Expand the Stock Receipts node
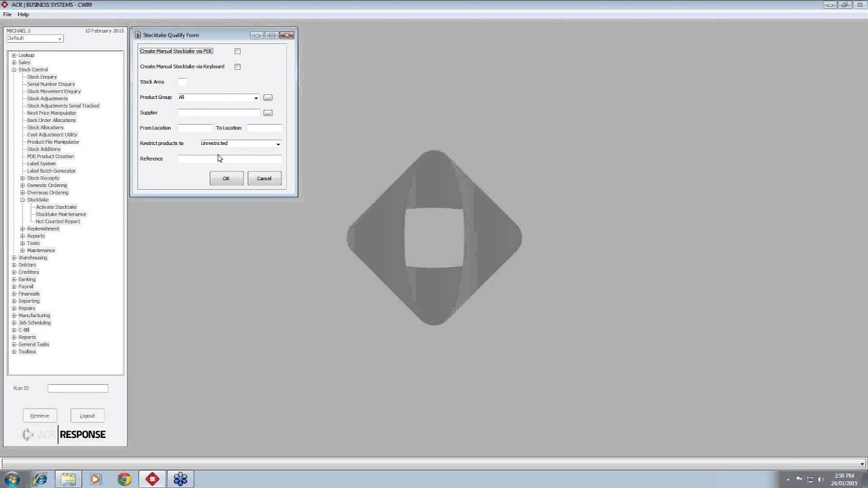The height and width of the screenshot is (488, 868). click(x=22, y=178)
